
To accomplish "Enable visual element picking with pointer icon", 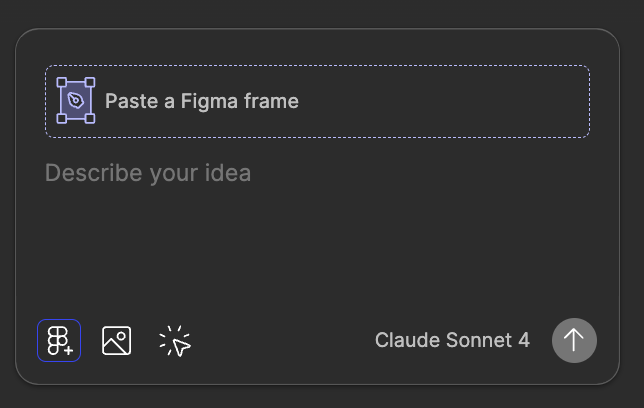I will [x=175, y=341].
